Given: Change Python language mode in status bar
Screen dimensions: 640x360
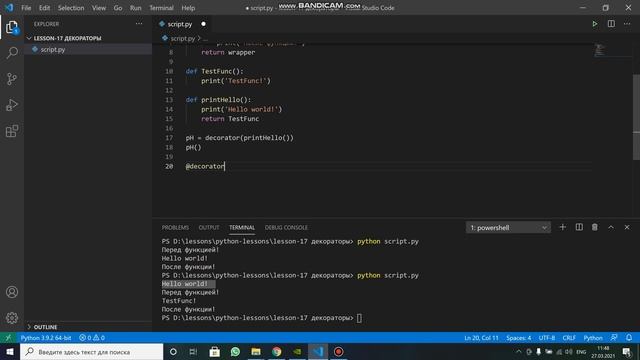Looking at the screenshot, I should pyautogui.click(x=593, y=338).
